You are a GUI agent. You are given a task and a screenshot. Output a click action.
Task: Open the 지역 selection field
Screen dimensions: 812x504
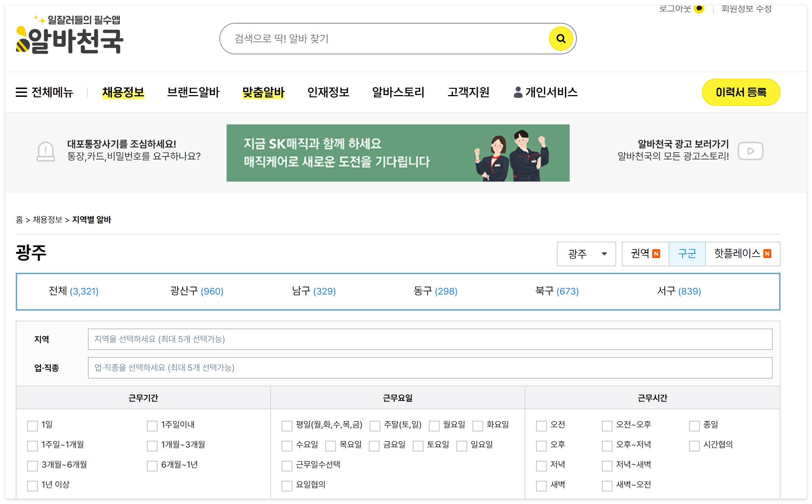(430, 339)
